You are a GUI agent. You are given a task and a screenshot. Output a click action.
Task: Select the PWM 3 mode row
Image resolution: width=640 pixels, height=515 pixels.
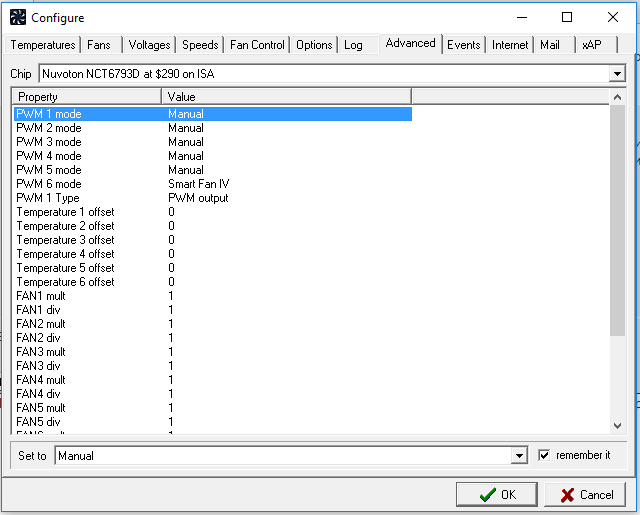point(213,142)
